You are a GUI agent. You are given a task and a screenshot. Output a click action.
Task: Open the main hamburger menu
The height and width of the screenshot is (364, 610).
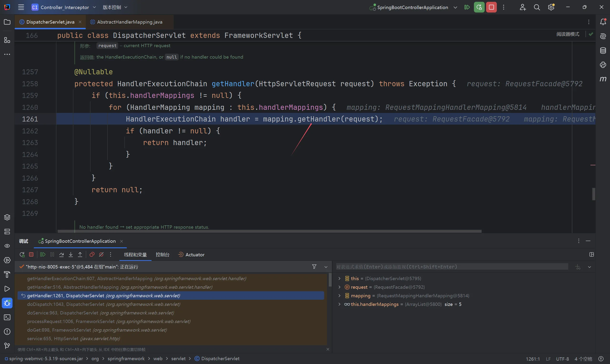pyautogui.click(x=21, y=7)
